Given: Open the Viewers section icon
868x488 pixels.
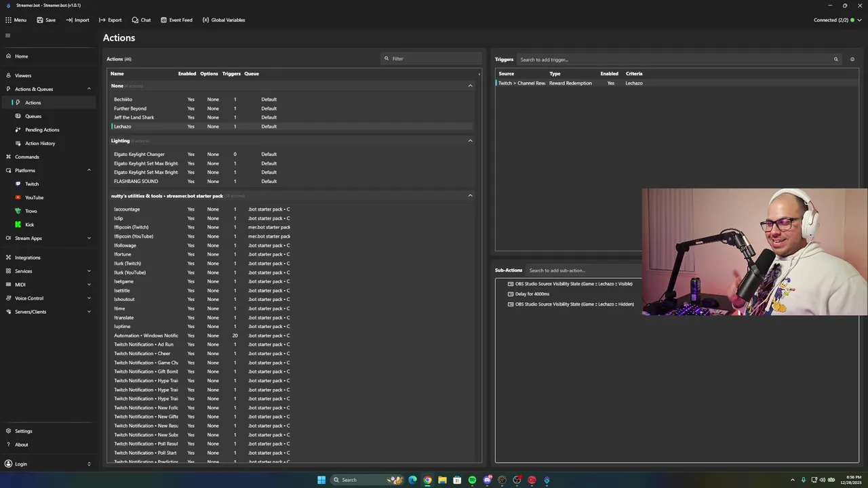Looking at the screenshot, I should pyautogui.click(x=8, y=75).
